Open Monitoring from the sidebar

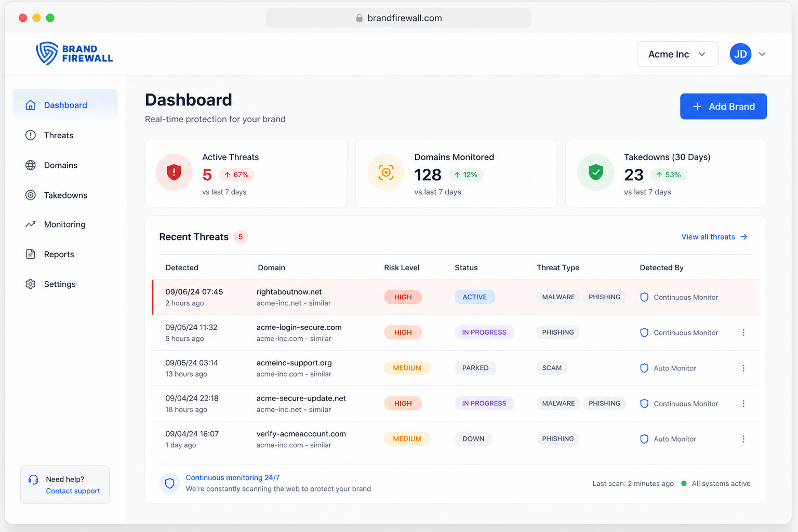pos(65,224)
